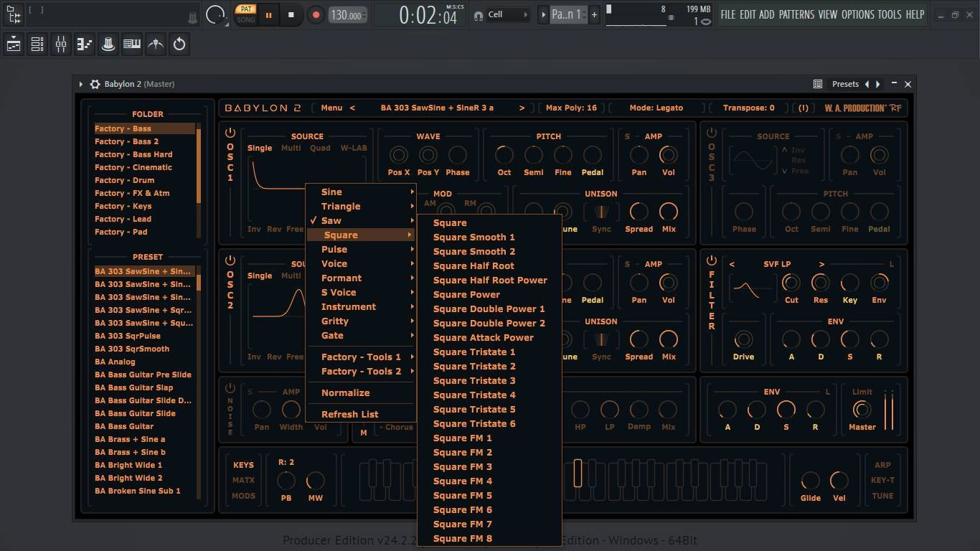
Task: Open pattern selector arrow beside Pa..n 1
Action: click(543, 14)
